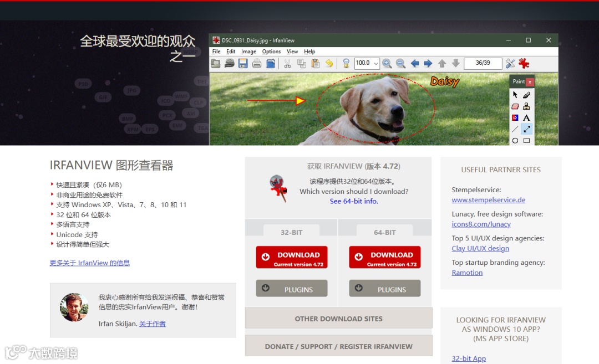Click DONATE / SUPPORT / REGISTER IRFANVIEW

click(x=338, y=346)
